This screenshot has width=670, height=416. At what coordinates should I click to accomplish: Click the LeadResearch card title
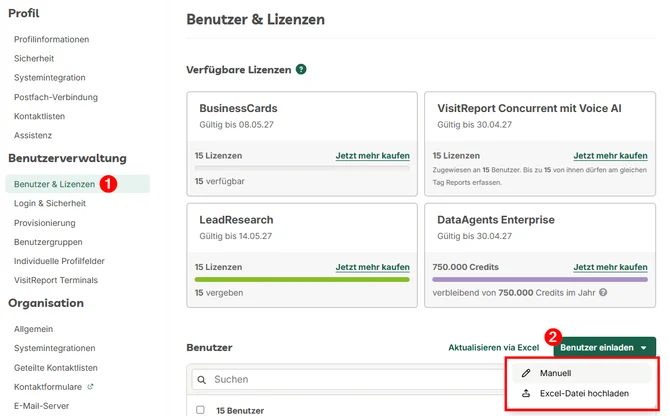coord(236,220)
